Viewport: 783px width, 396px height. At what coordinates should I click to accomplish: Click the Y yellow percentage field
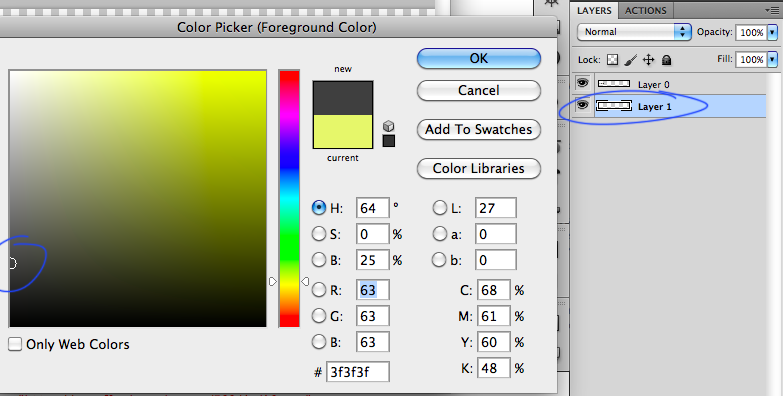[493, 342]
